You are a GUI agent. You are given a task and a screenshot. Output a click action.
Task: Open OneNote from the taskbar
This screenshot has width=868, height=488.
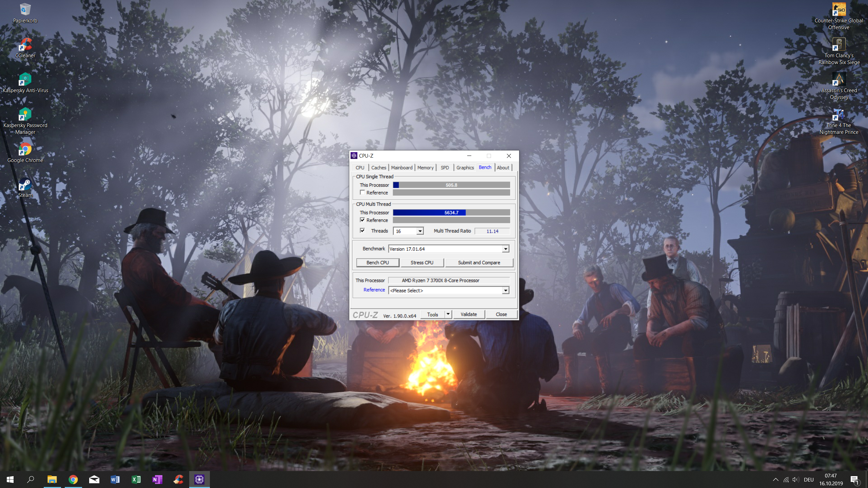click(157, 479)
